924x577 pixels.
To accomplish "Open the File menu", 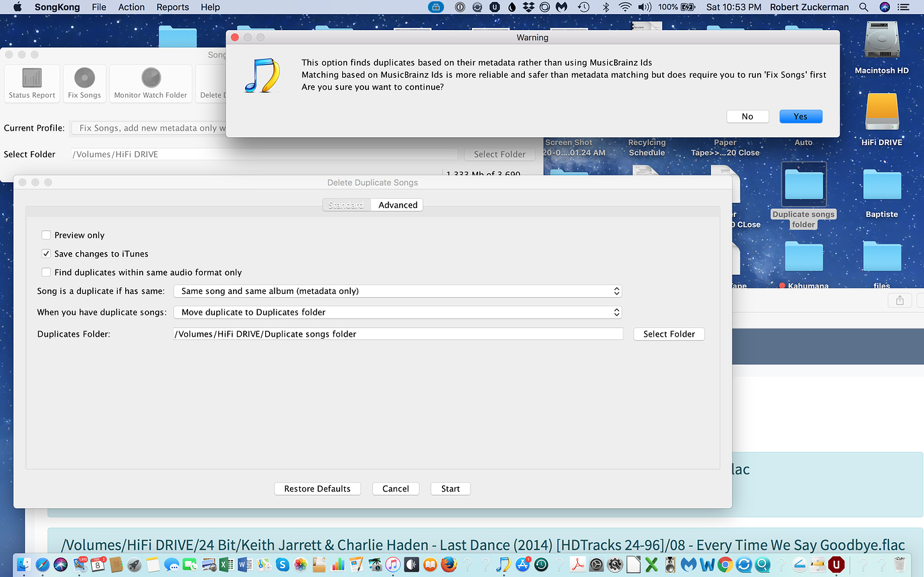I will pos(99,7).
